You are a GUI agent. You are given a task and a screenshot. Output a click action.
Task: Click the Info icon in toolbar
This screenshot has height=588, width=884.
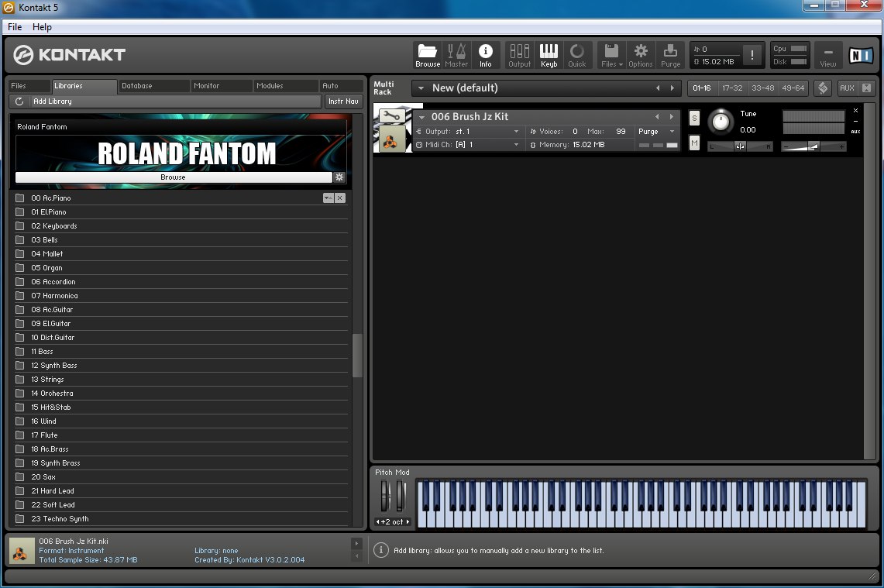coord(485,55)
